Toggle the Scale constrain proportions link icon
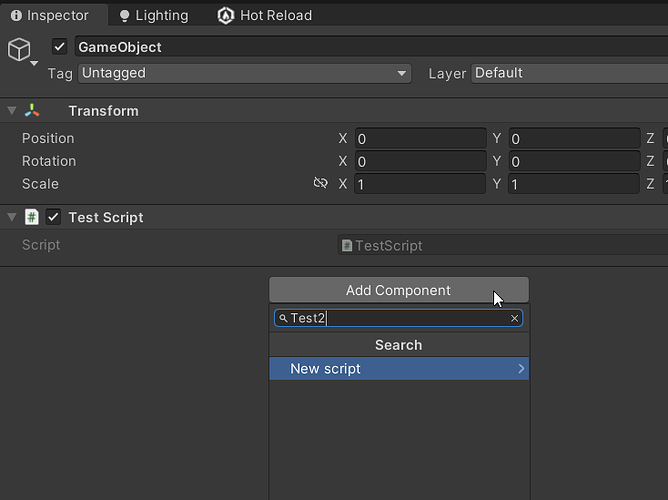 tap(320, 184)
